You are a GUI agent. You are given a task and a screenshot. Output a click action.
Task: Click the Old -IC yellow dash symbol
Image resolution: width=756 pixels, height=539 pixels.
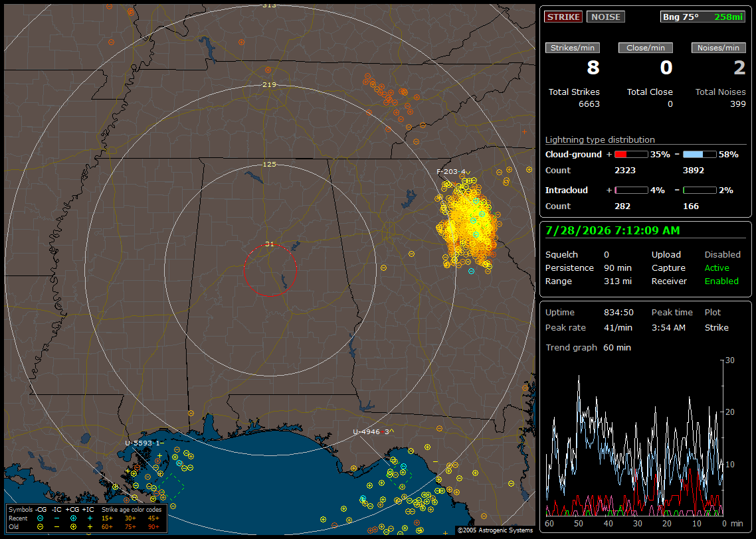click(56, 527)
